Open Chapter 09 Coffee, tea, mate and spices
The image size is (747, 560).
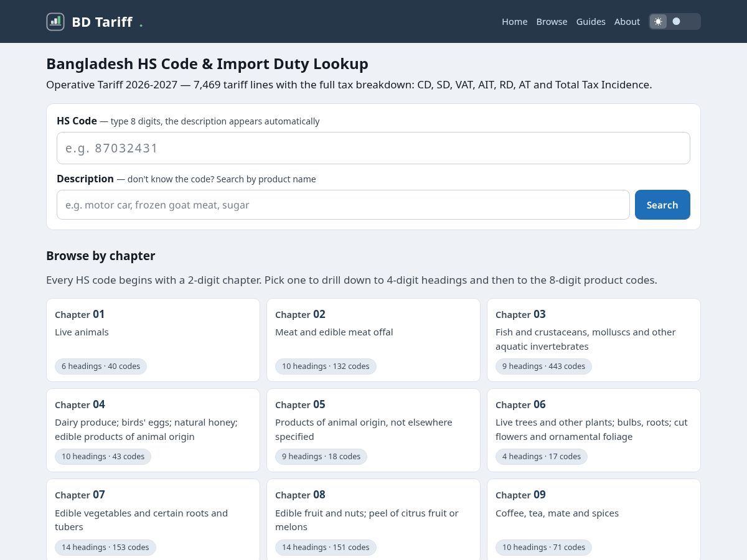coord(594,520)
